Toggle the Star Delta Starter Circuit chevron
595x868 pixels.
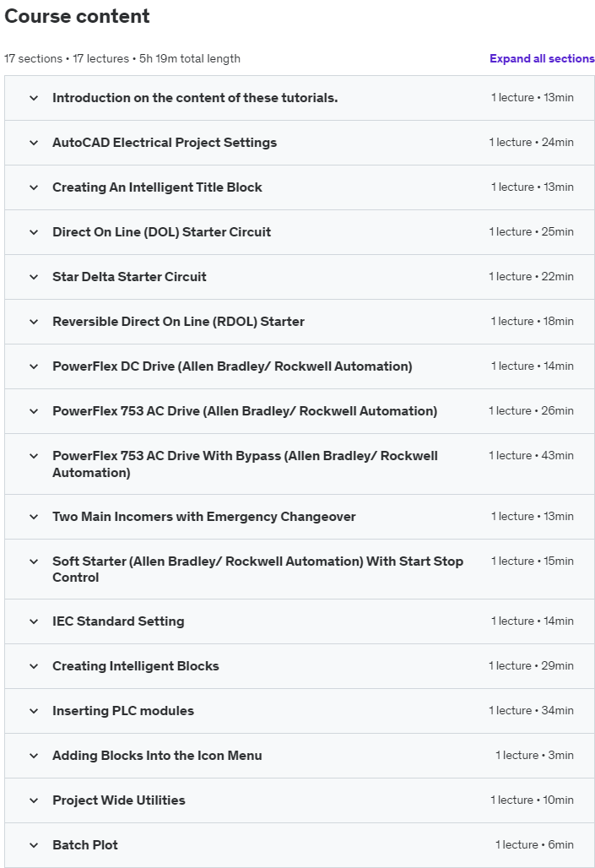(x=34, y=277)
